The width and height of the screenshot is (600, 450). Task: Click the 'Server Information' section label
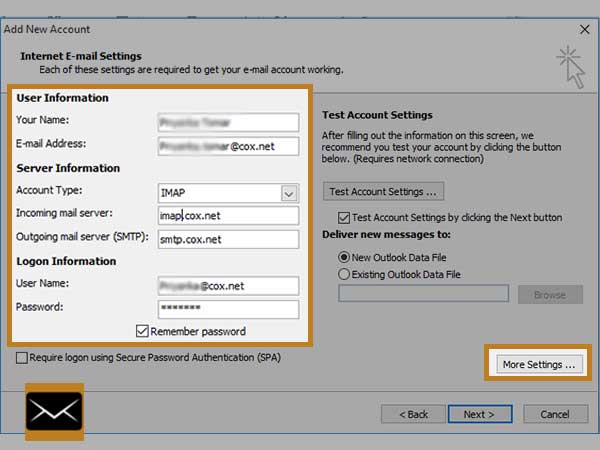point(68,168)
